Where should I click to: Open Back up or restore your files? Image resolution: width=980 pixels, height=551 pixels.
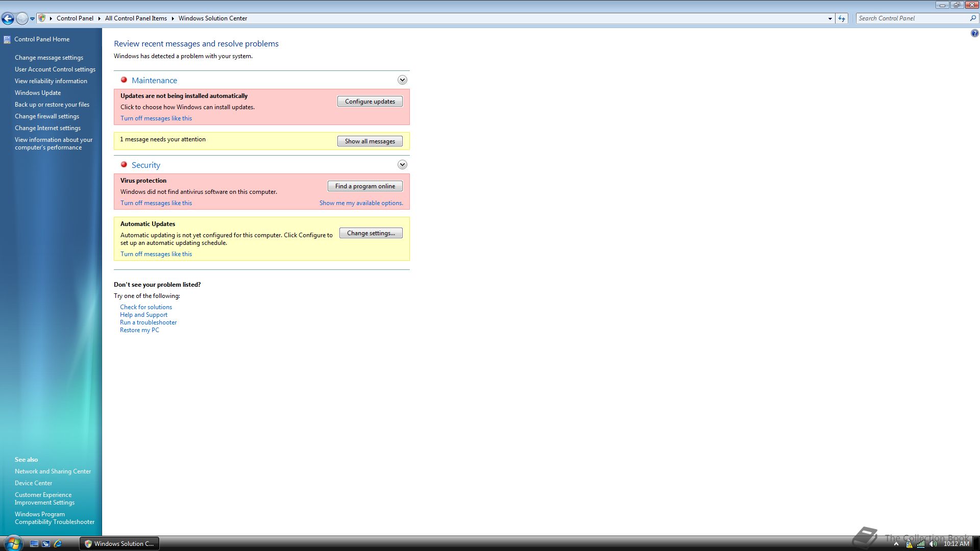(x=52, y=105)
